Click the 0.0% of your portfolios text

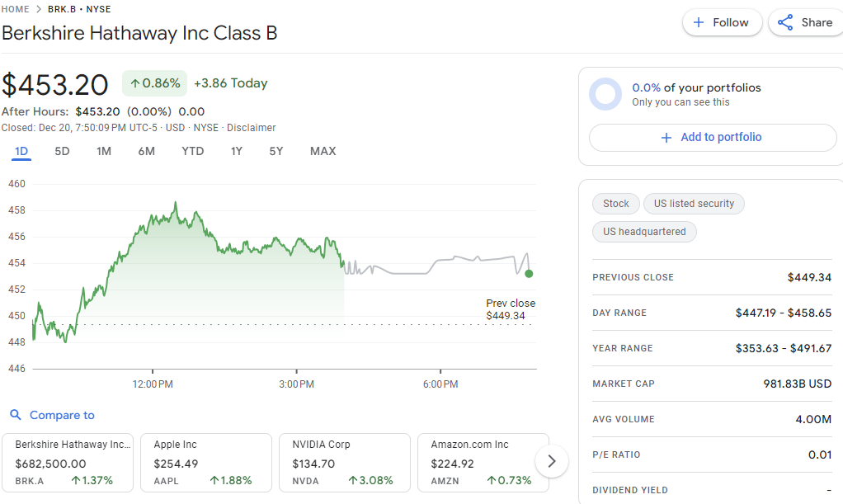[696, 87]
